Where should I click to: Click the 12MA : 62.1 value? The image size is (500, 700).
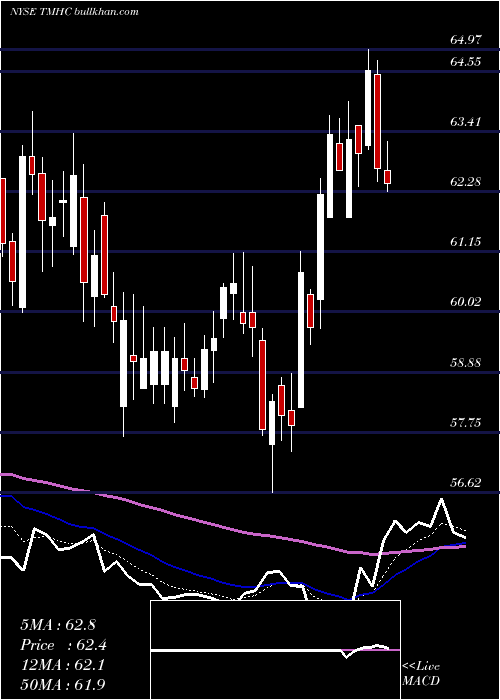[62, 665]
